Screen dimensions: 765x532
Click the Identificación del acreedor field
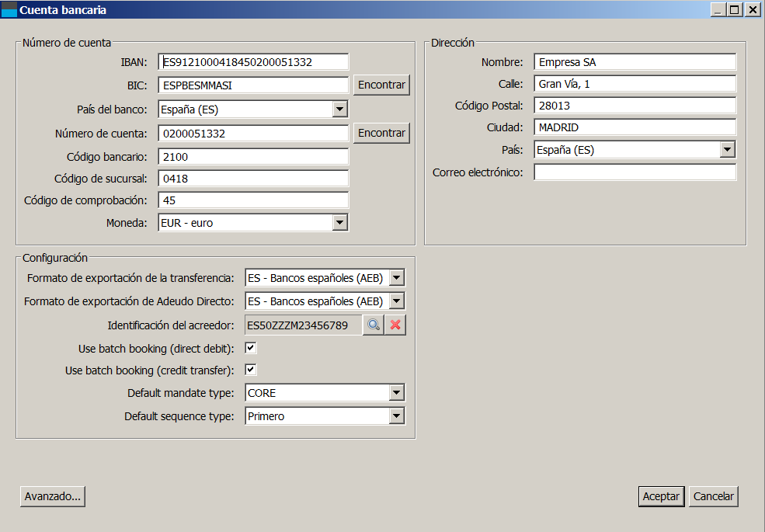[304, 325]
